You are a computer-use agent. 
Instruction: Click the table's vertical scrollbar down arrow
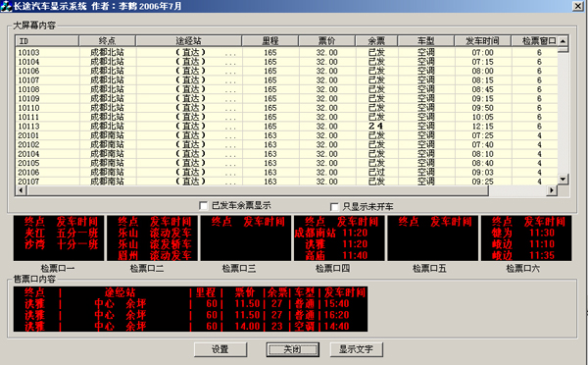[563, 180]
